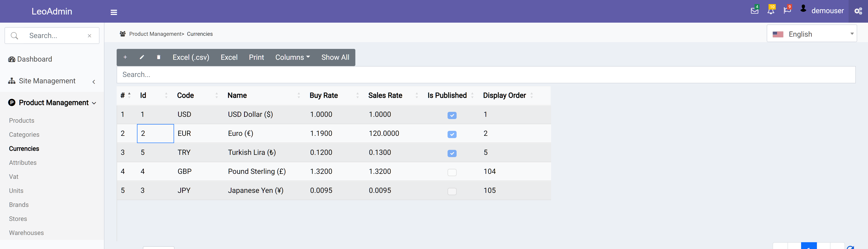Open Products in the sidebar
This screenshot has height=249, width=868.
pos(21,120)
